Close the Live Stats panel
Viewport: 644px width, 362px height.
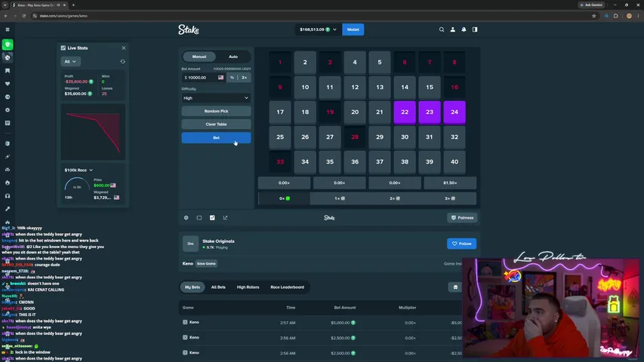click(x=124, y=48)
